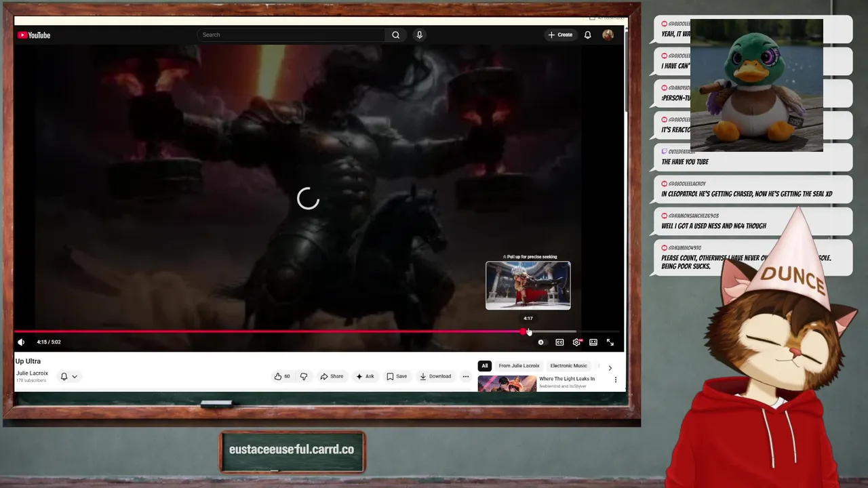Click the Up Ultra video title

pos(28,361)
